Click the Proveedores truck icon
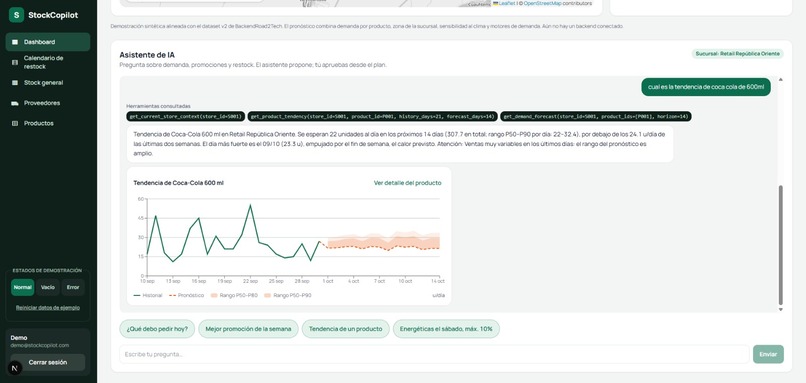 coord(15,103)
